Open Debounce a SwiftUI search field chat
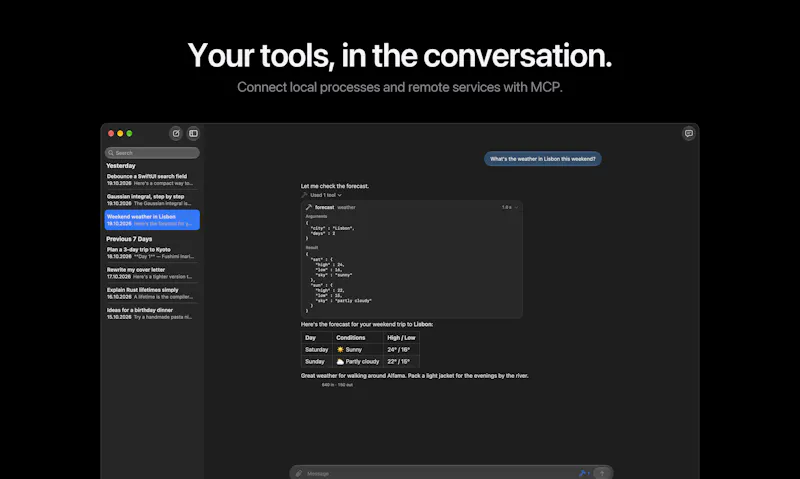 [152, 180]
